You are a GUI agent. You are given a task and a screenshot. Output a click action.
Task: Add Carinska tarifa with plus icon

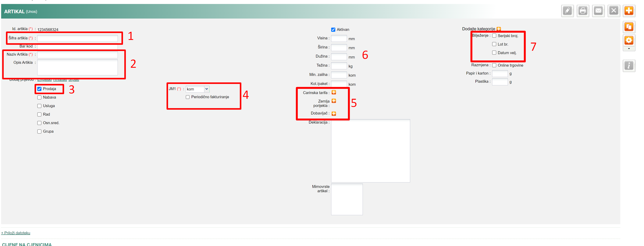pos(334,92)
